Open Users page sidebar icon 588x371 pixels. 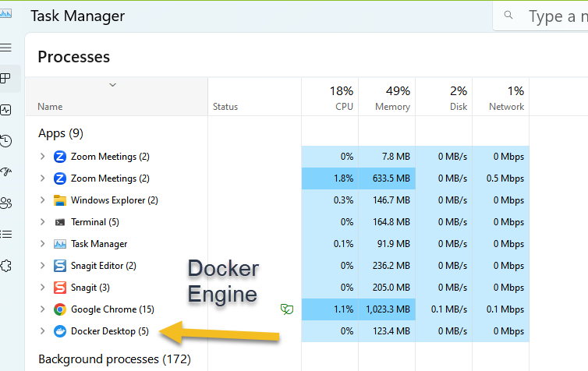point(6,203)
